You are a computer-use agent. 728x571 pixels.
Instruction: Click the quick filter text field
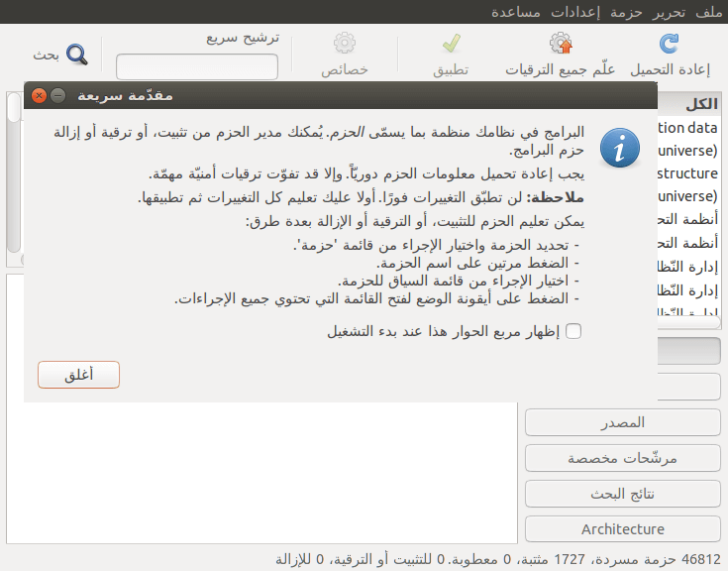pos(197,66)
